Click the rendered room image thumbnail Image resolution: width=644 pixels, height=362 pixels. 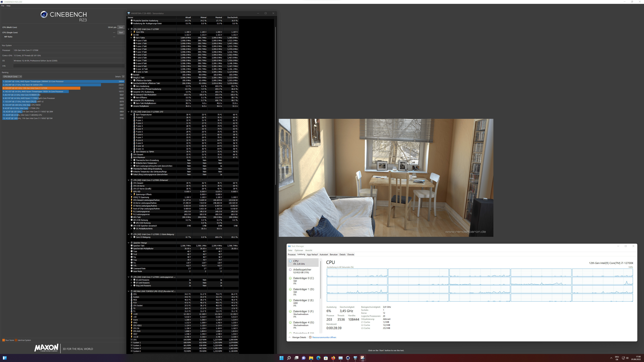tap(386, 178)
